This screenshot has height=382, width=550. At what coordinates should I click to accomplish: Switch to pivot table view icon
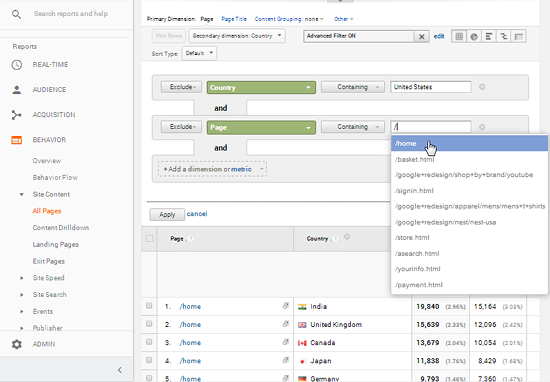[518, 36]
